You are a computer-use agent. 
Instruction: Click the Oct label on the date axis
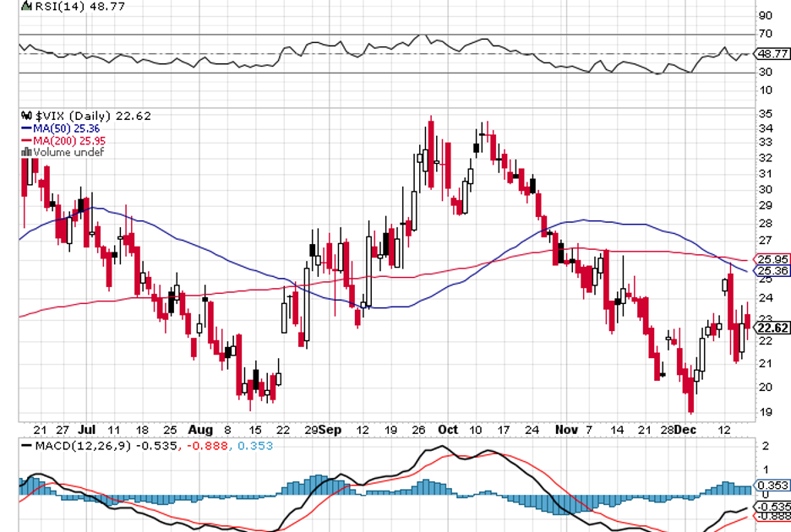[x=447, y=429]
